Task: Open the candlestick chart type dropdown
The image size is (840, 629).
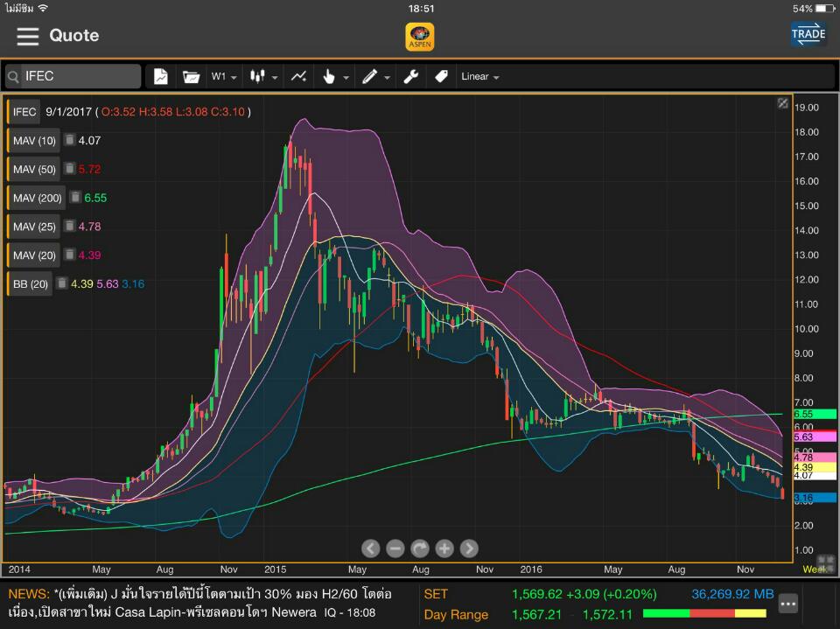Action: coord(263,77)
